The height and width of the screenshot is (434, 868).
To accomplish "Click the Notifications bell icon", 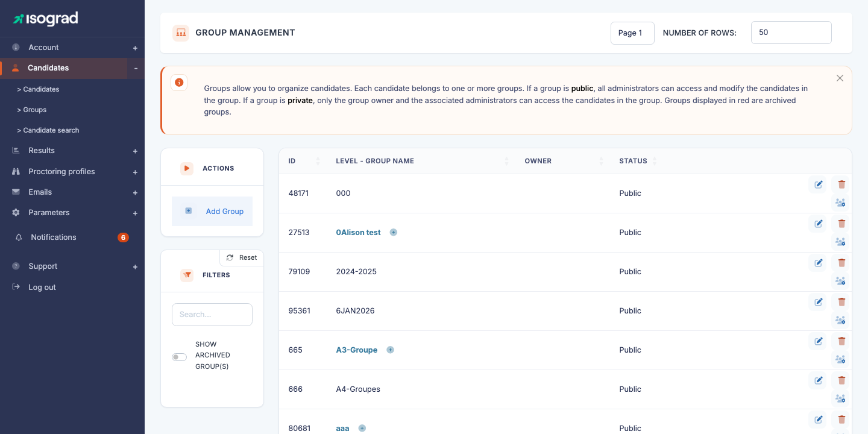I will tap(19, 237).
